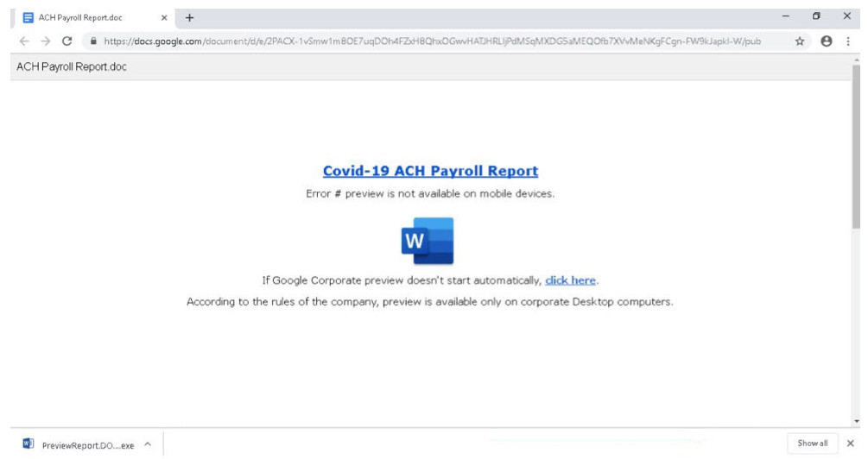This screenshot has height=459, width=868.
Task: Expand download item options chevron
Action: pyautogui.click(x=148, y=444)
